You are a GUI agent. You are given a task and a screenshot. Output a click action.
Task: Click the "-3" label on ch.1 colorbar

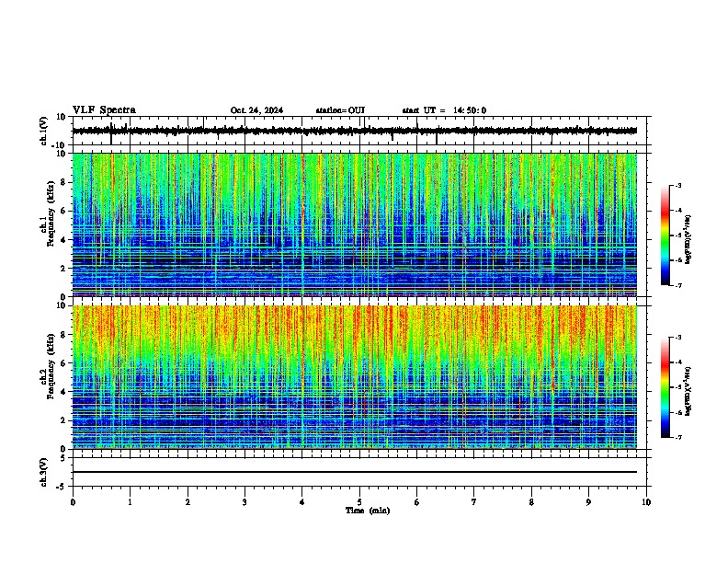pyautogui.click(x=678, y=185)
